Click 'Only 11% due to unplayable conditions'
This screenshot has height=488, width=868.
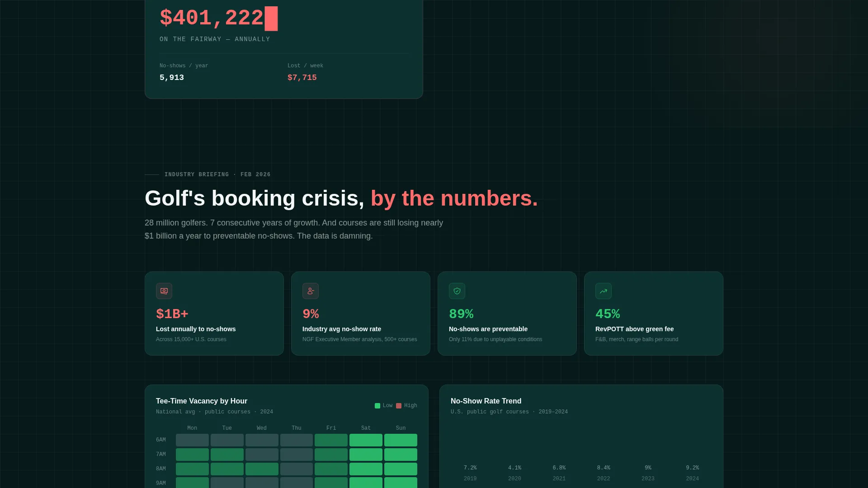(x=495, y=339)
